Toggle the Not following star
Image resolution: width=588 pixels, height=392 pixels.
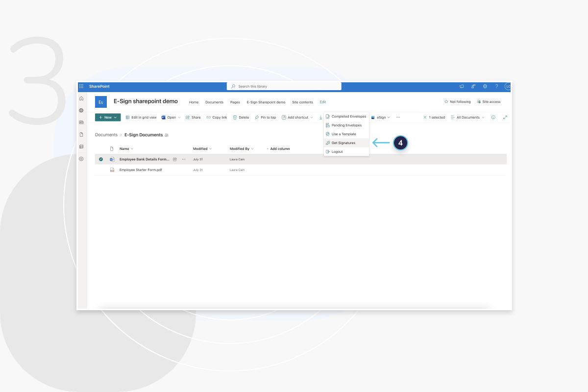point(446,102)
